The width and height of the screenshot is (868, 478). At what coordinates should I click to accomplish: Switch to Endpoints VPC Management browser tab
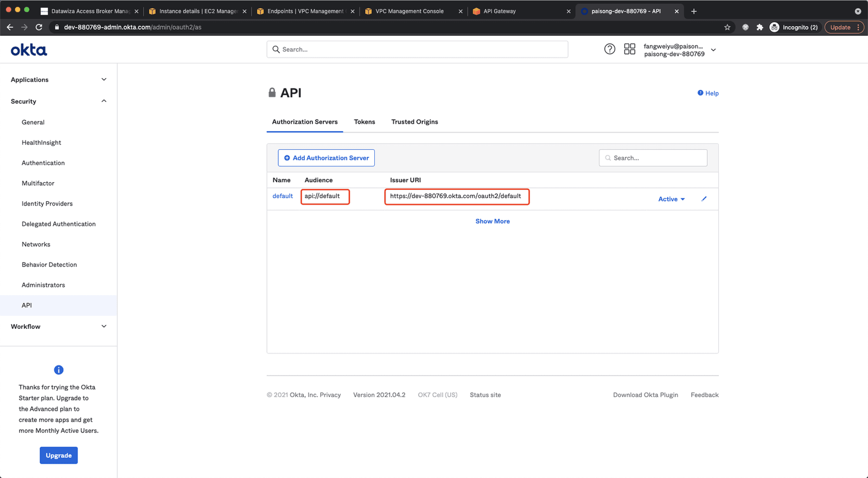305,11
